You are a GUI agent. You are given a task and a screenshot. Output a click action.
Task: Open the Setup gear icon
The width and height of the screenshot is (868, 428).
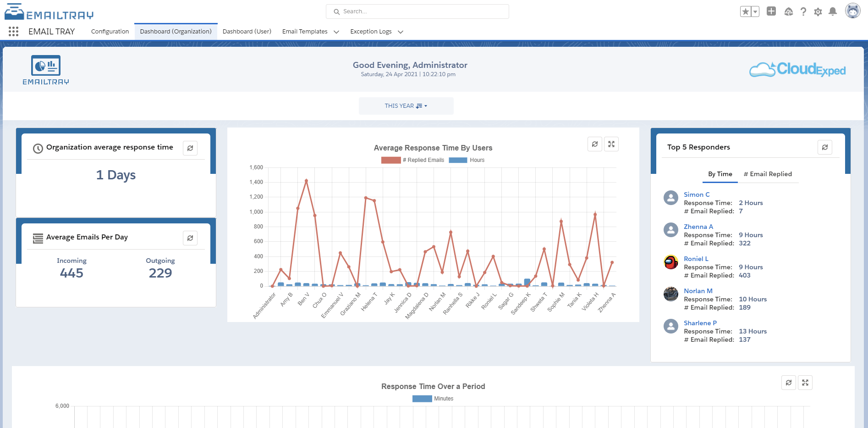[x=818, y=11]
